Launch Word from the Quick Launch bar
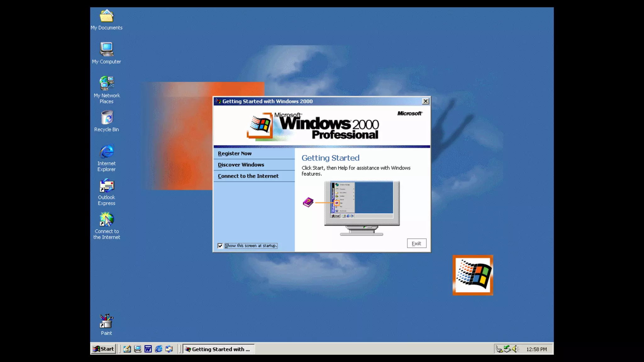The image size is (644, 362). click(x=148, y=349)
